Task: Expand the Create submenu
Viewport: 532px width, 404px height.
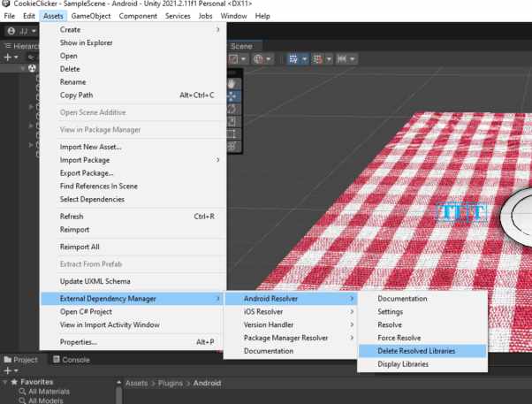Action: click(x=133, y=30)
